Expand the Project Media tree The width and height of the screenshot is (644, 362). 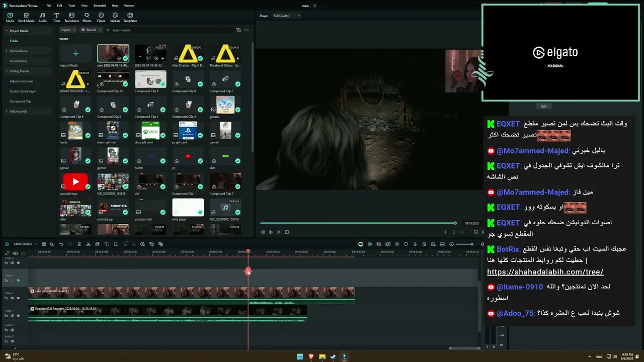point(7,31)
